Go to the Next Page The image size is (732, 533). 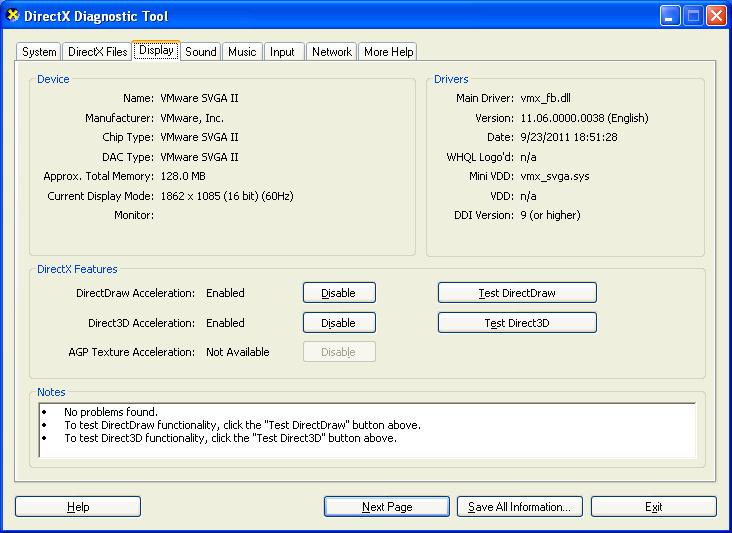coord(387,507)
